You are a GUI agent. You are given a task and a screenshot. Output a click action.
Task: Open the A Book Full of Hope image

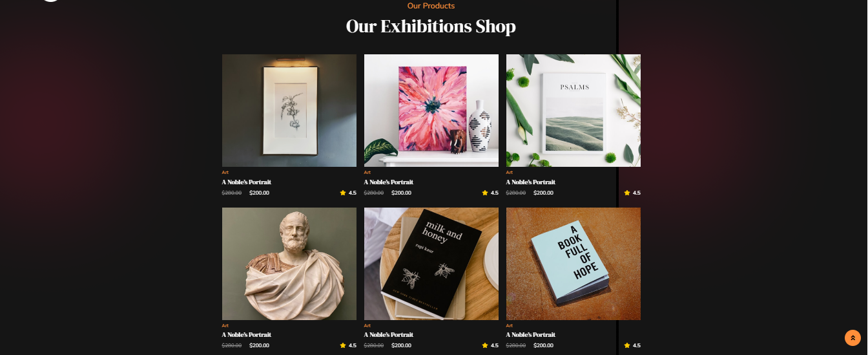(573, 264)
